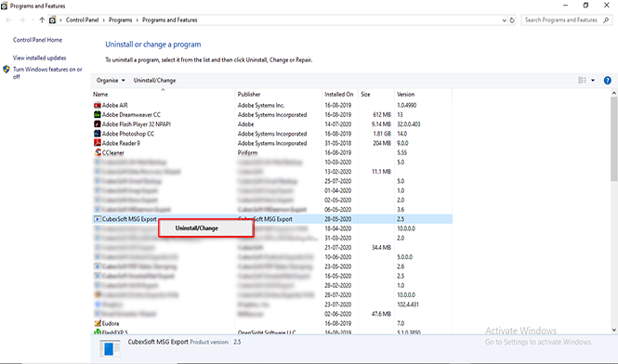The width and height of the screenshot is (618, 364).
Task: Click the 102.4.431 version cell
Action: pyautogui.click(x=408, y=305)
